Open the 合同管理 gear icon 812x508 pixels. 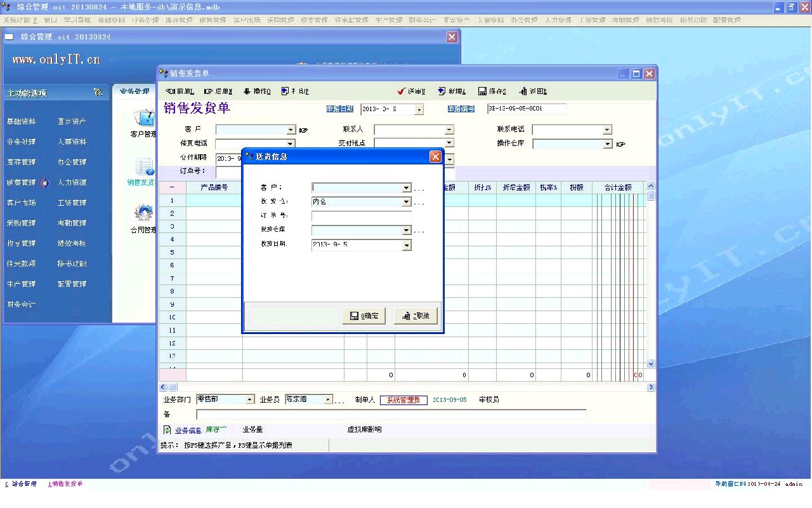point(144,213)
